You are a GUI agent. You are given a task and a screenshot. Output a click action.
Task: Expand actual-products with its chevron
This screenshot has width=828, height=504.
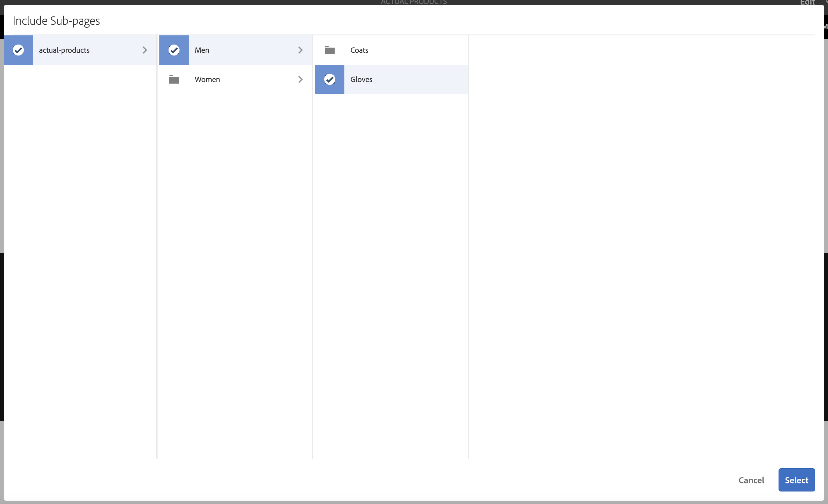point(144,50)
